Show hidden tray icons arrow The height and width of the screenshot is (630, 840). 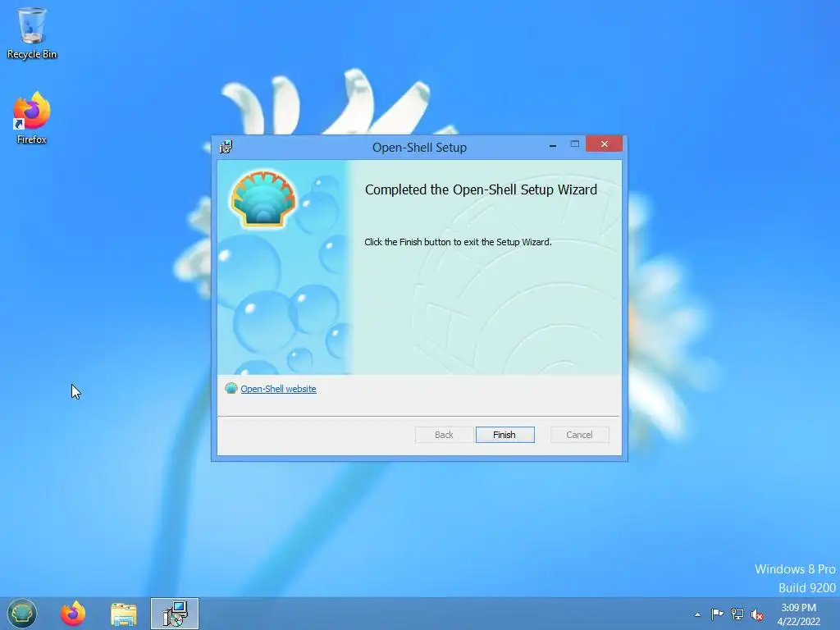(697, 614)
